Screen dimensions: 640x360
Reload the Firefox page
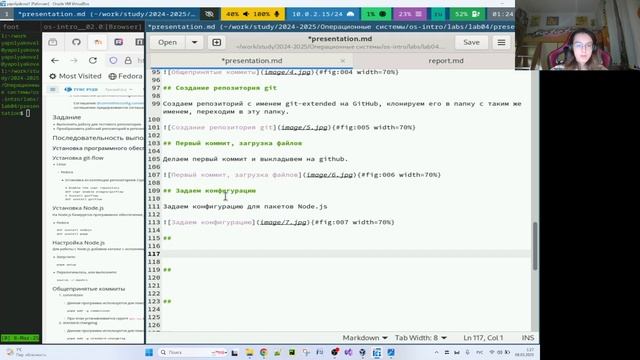pos(93,60)
